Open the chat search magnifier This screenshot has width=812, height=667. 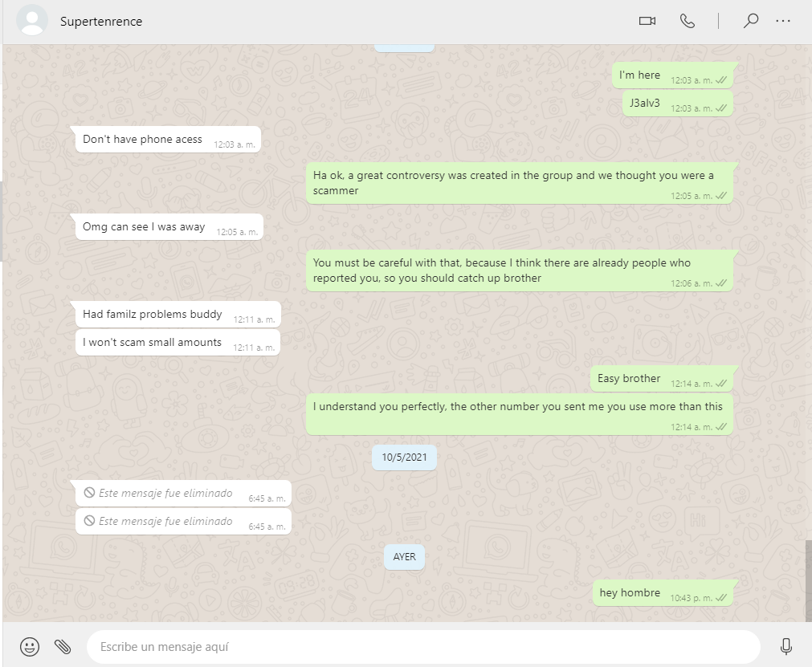coord(750,21)
